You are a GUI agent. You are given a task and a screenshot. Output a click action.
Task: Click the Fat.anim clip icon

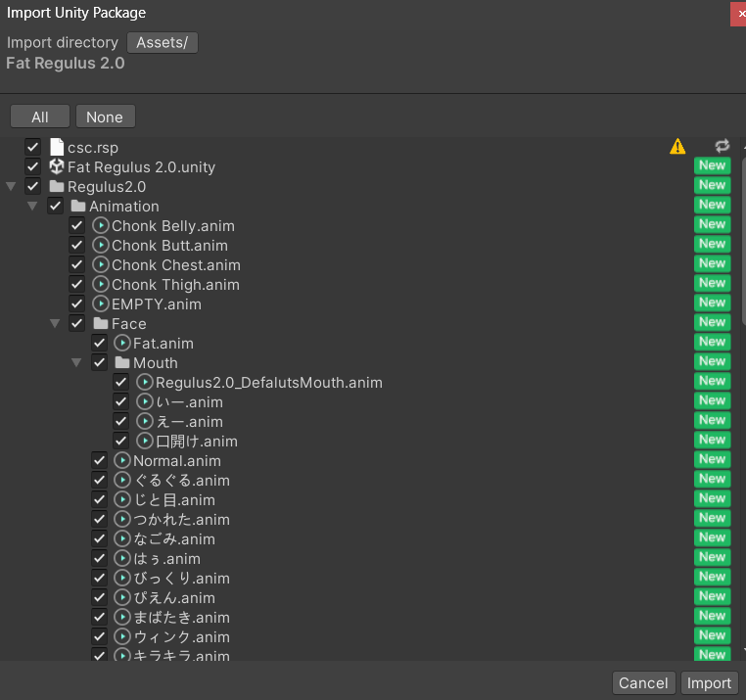(x=122, y=343)
